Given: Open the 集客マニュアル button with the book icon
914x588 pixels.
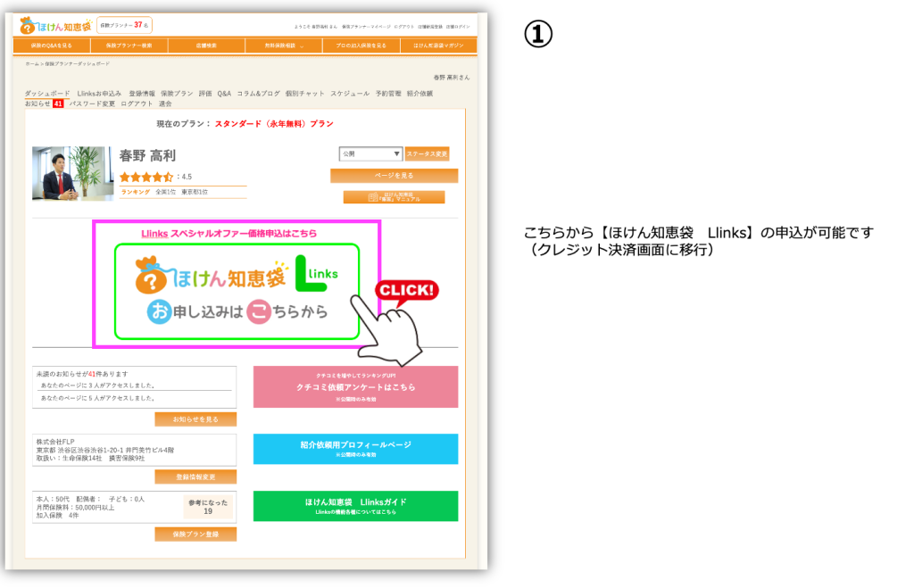Looking at the screenshot, I should click(394, 197).
